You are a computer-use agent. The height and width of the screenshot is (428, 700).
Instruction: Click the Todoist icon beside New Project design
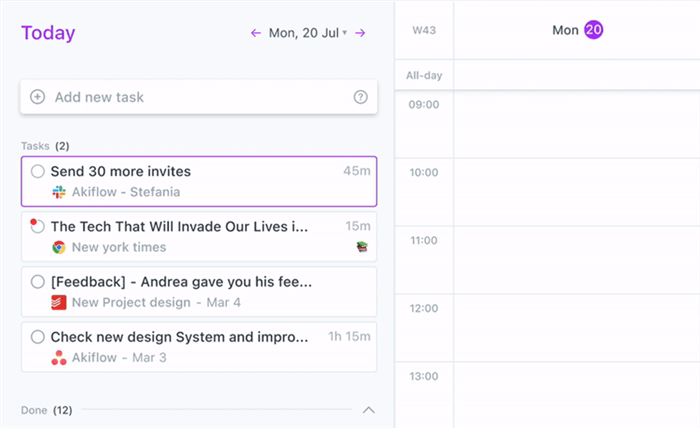click(x=59, y=302)
